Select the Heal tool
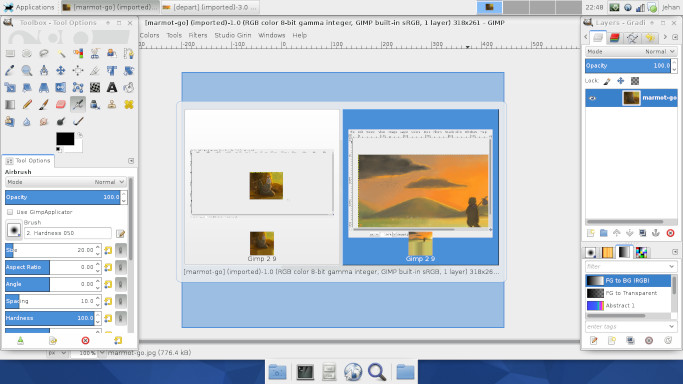Image resolution: width=683 pixels, height=384 pixels. coord(129,104)
